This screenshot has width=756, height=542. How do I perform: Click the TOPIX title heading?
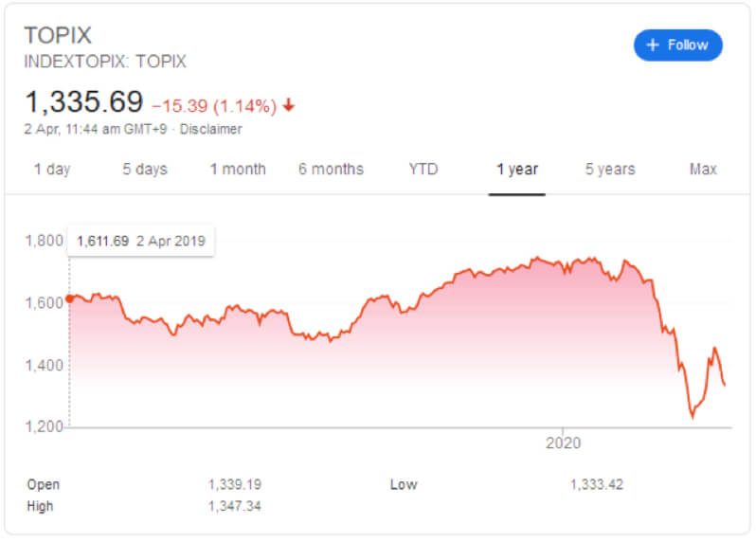click(58, 35)
